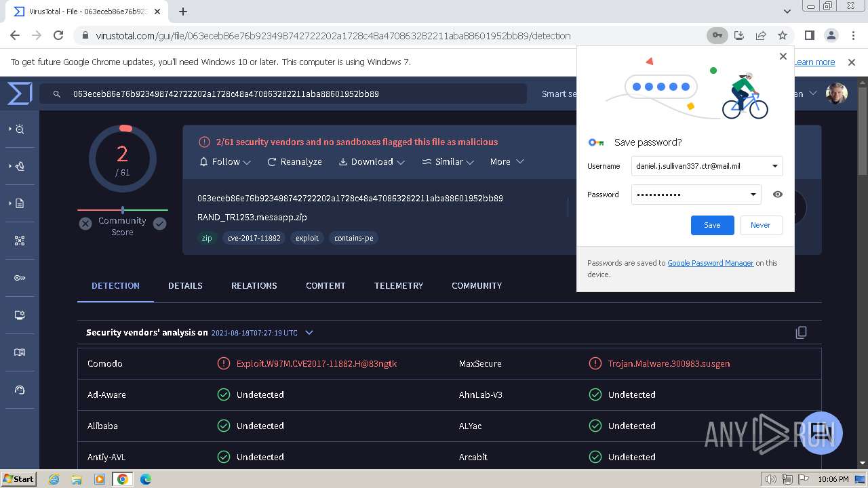Reload the page
This screenshot has height=488, width=868.
coord(58,35)
